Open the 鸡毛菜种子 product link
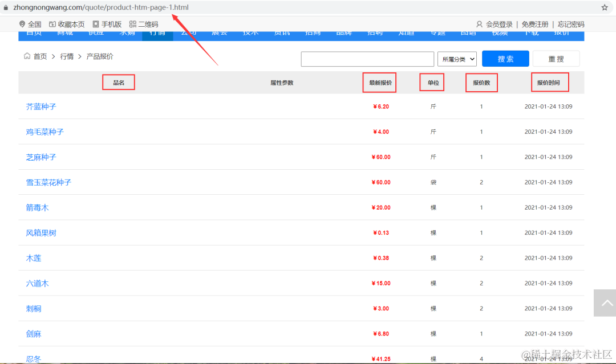This screenshot has width=616, height=364. pyautogui.click(x=45, y=132)
